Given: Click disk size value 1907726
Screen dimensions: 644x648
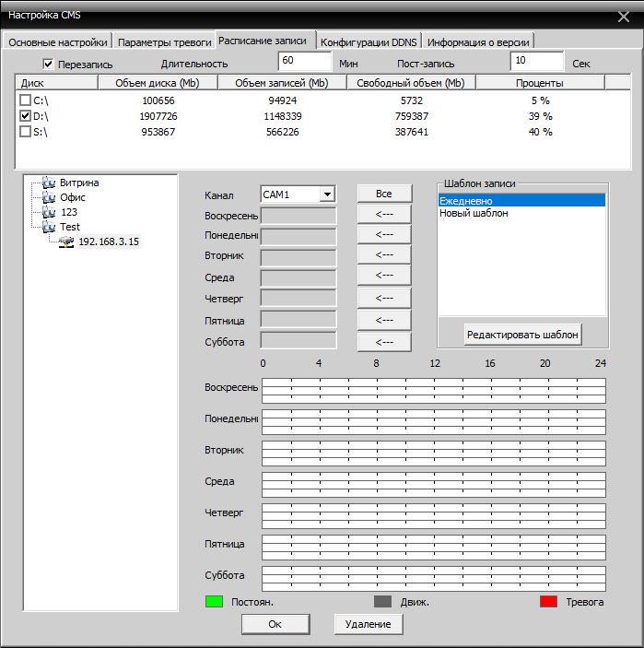Looking at the screenshot, I should [x=158, y=116].
